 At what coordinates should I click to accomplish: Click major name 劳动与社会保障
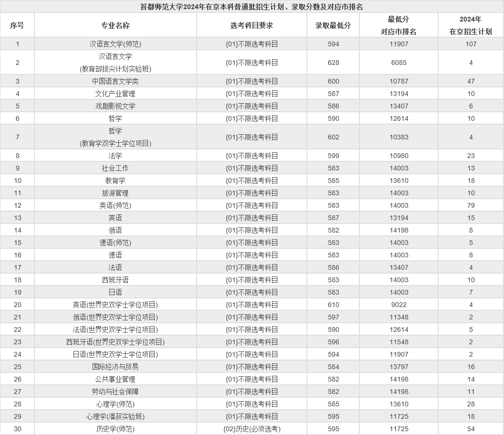(x=115, y=392)
